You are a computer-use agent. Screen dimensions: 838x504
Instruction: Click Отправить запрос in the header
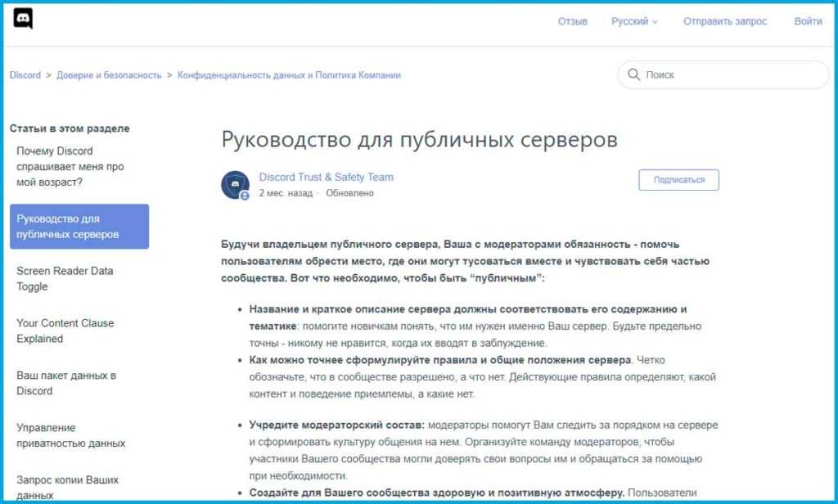pos(725,21)
